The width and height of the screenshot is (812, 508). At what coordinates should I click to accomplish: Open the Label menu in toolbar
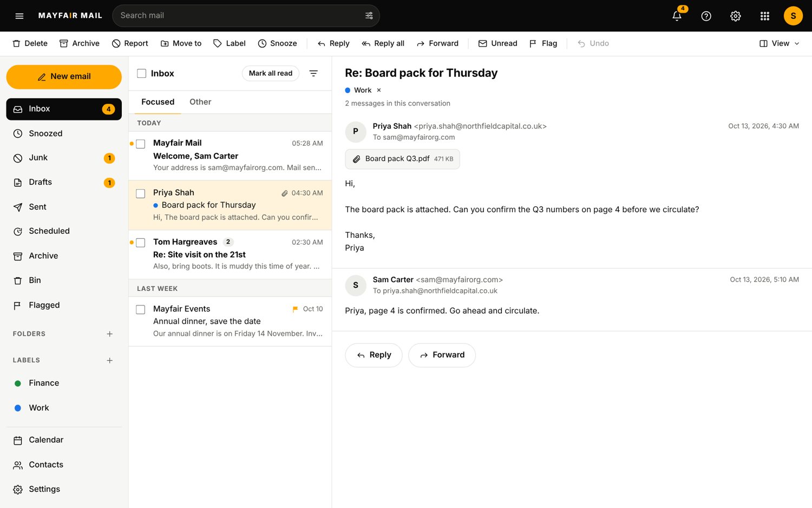230,43
